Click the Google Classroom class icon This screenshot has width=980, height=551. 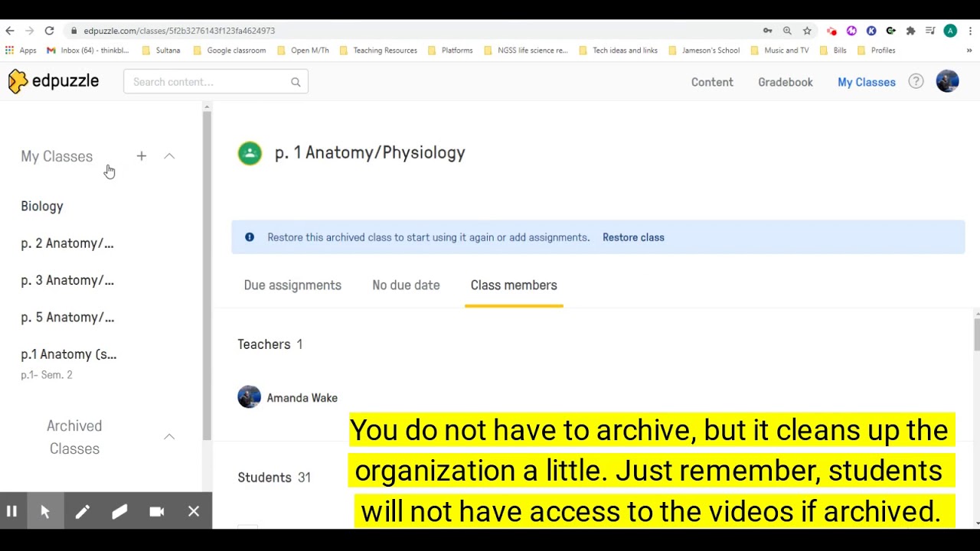[250, 153]
